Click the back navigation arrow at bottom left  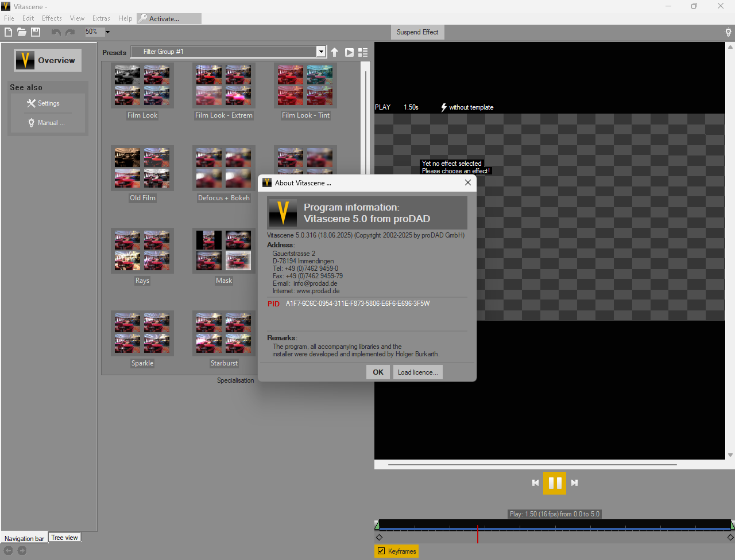coord(8,551)
